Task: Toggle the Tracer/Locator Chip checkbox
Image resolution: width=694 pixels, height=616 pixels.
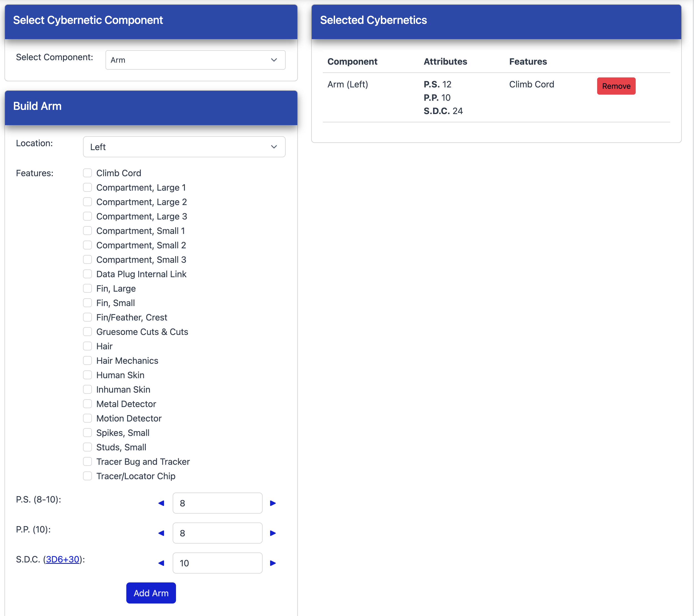Action: click(x=88, y=476)
